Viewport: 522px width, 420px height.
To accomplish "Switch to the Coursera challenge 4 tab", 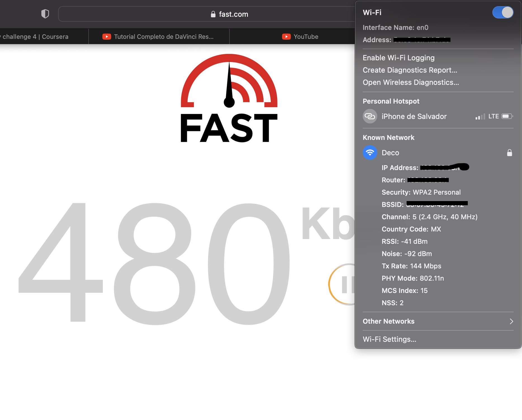I will [44, 37].
